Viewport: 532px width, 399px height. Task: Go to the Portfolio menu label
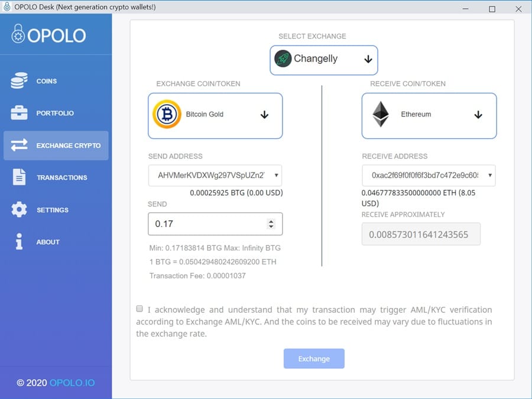point(55,113)
